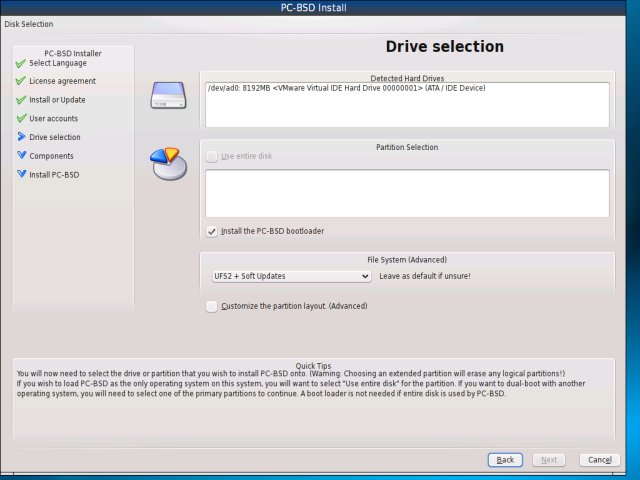Click the Install or Update step label
640x480 pixels.
click(x=57, y=100)
